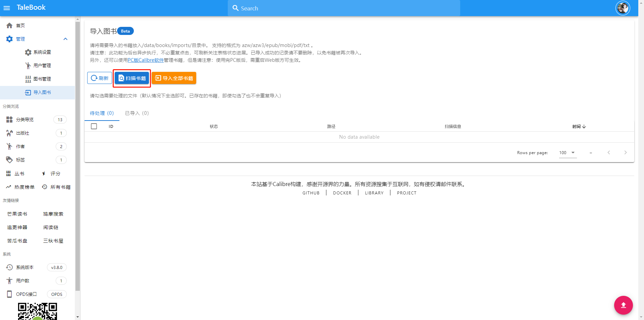The height and width of the screenshot is (320, 644).
Task: Click the 追更神器 friend link
Action: point(17,227)
